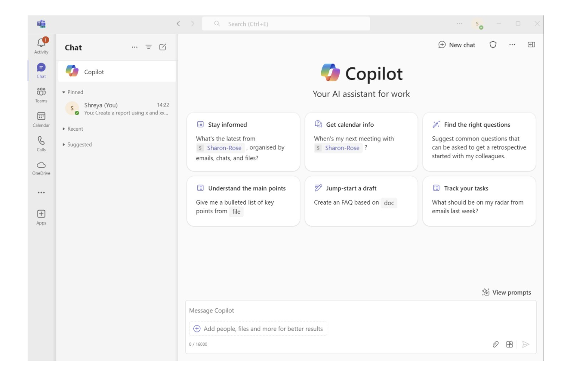Image resolution: width=588 pixels, height=375 pixels.
Task: Open the plugins icon in message box
Action: coord(510,344)
